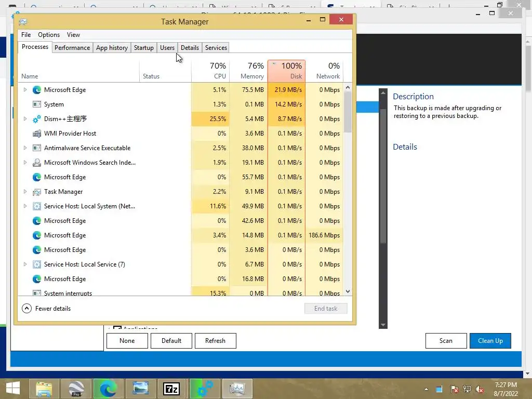The image size is (532, 399).
Task: Click the Clean Up button in Dism++
Action: [490, 341]
